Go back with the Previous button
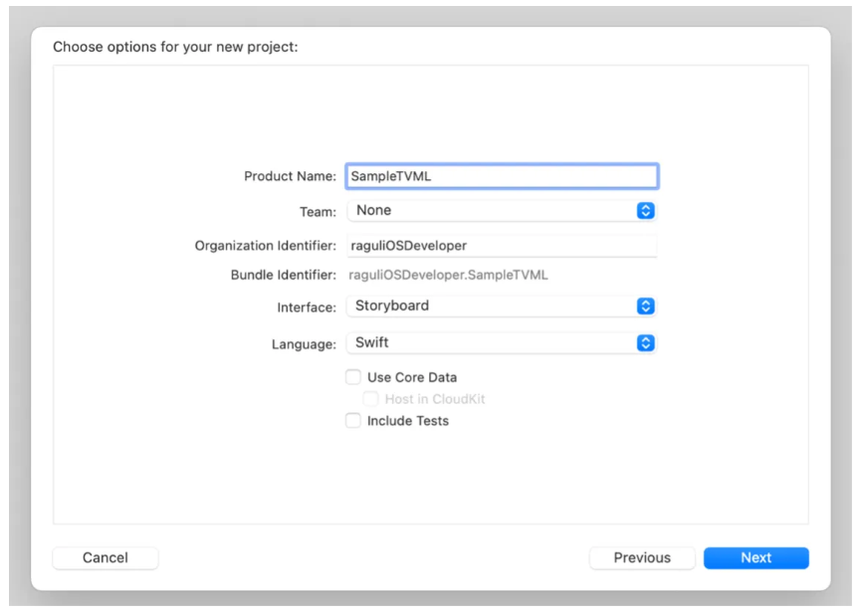863x616 pixels. 642,557
